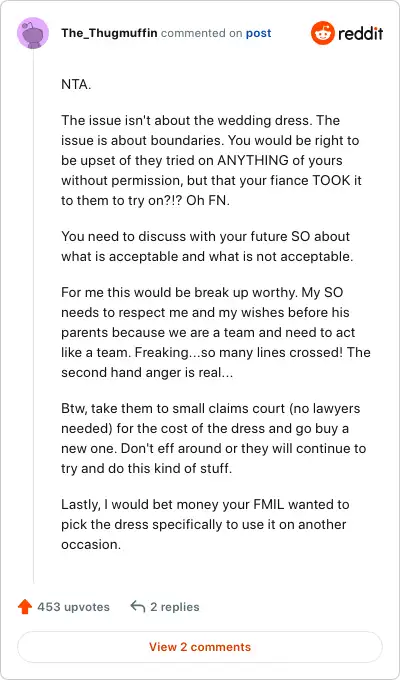The image size is (400, 680).
Task: Click the paragraph about the wedding dress boundaries
Action: coord(212,160)
